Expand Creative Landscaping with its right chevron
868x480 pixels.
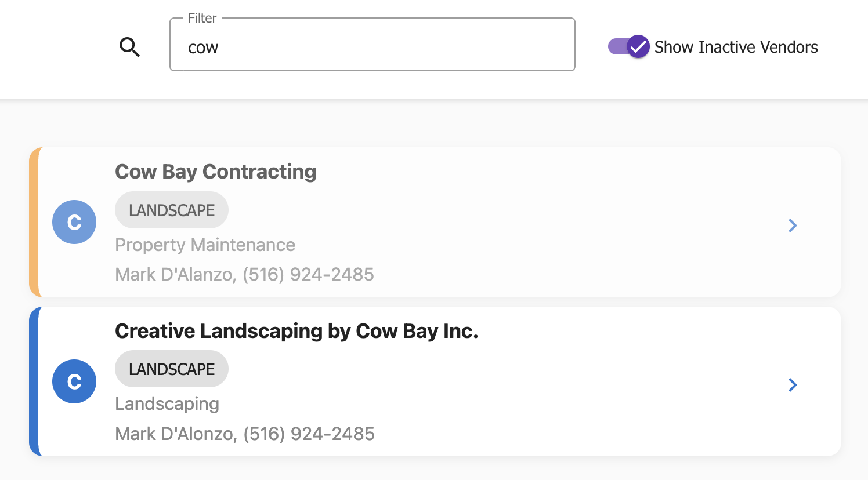click(x=793, y=385)
